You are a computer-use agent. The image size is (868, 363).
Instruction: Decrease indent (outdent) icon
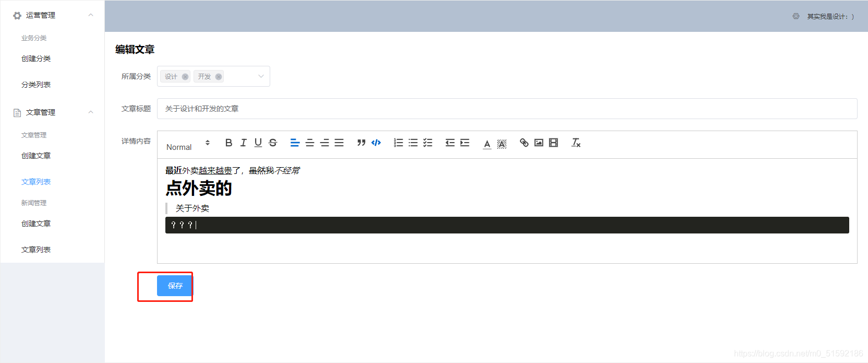pos(450,143)
